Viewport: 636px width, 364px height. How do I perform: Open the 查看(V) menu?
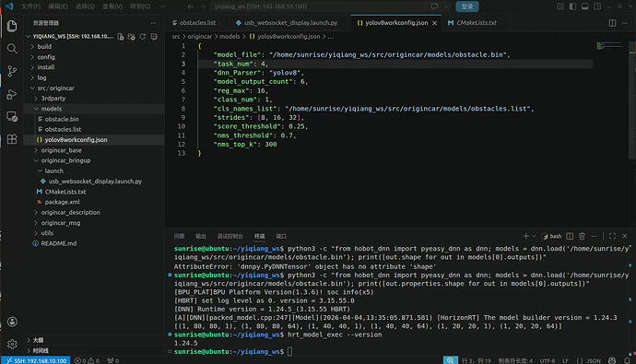pos(112,6)
